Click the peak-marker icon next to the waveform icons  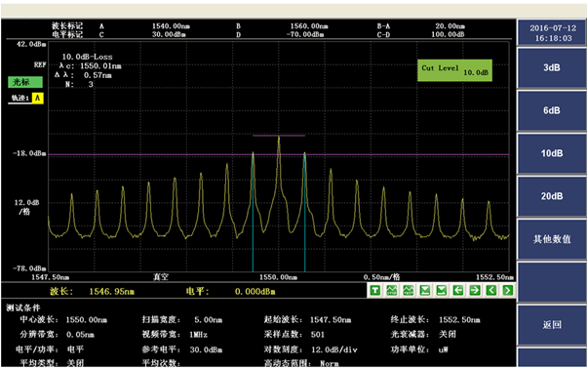point(424,290)
